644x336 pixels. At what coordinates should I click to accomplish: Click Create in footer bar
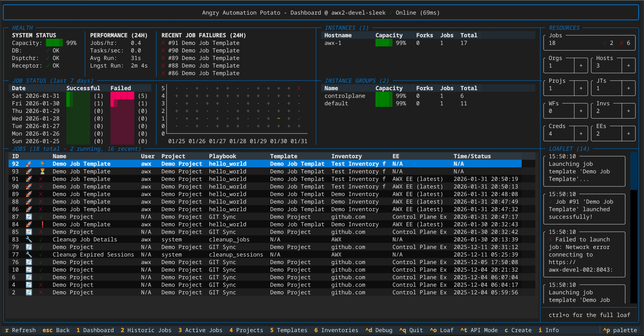518,330
